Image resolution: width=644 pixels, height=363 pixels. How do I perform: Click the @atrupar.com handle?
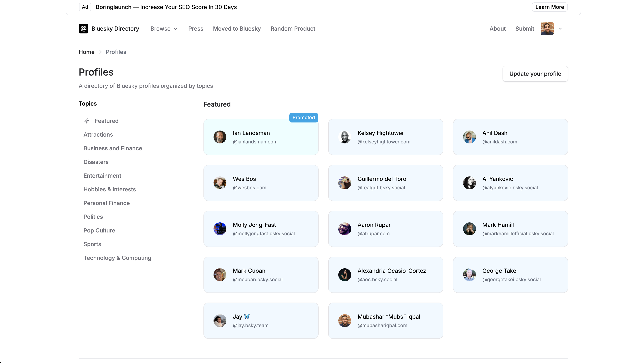click(x=374, y=233)
